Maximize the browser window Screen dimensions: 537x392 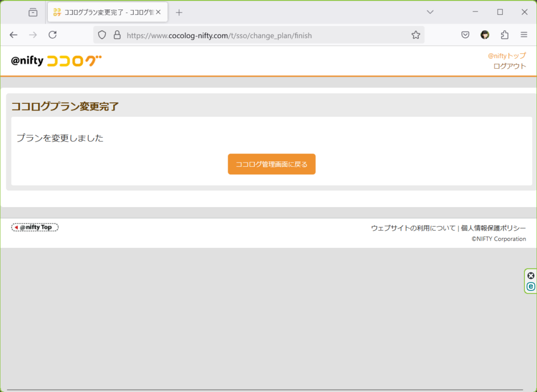[x=500, y=12]
